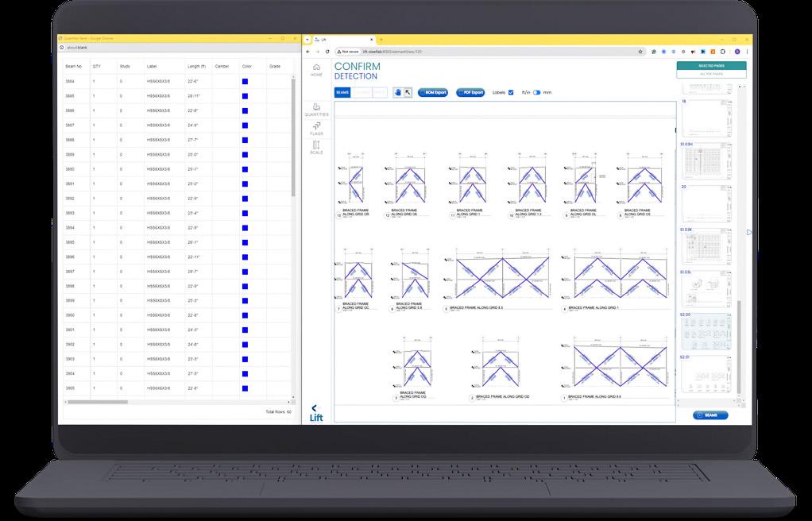
Task: Click the color swatch for beam 3905
Action: pyautogui.click(x=245, y=388)
